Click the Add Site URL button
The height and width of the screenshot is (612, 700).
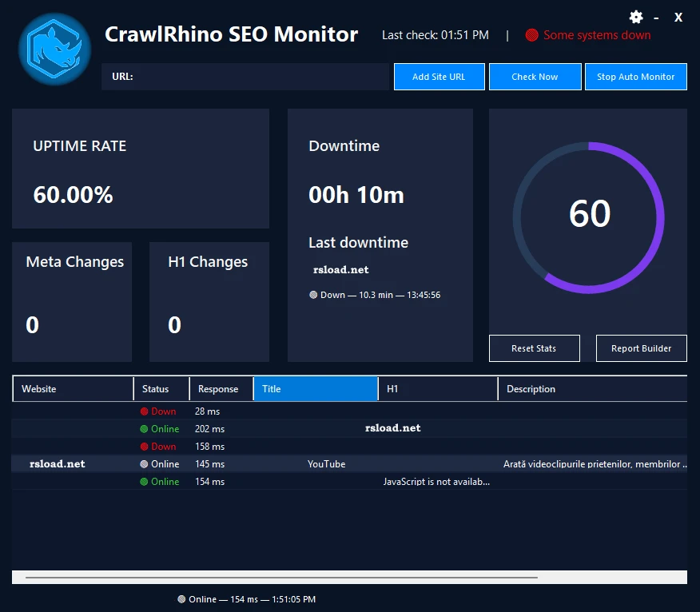click(439, 77)
